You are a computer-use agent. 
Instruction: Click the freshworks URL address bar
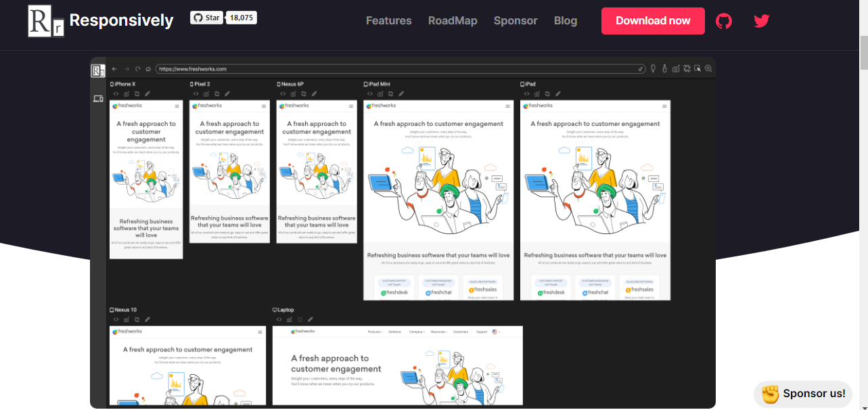tap(401, 69)
